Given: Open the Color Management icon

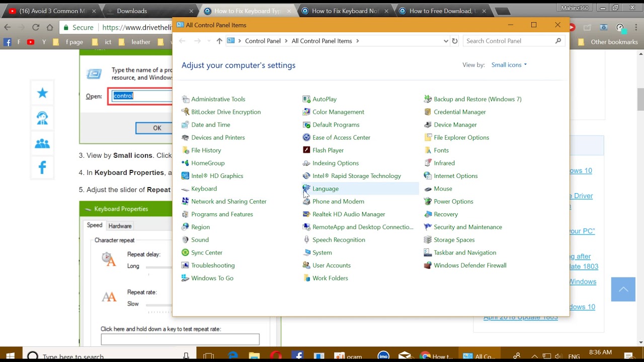Looking at the screenshot, I should pos(306,112).
